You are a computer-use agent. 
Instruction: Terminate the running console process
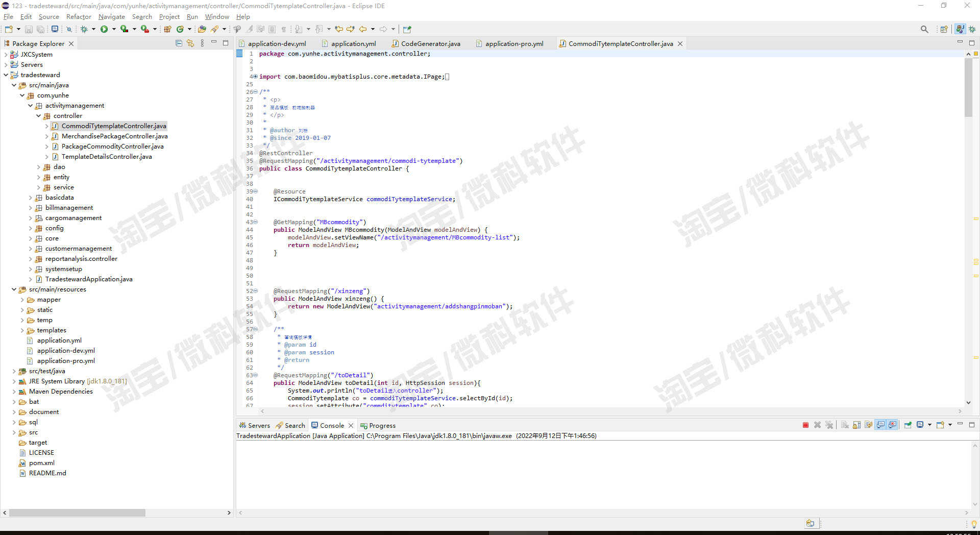click(805, 425)
